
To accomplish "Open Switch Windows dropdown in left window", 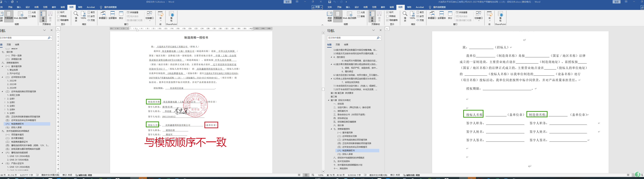I will tap(149, 16).
